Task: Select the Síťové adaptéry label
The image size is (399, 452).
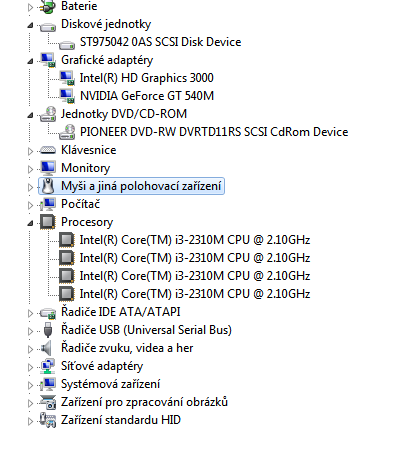Action: [x=102, y=366]
